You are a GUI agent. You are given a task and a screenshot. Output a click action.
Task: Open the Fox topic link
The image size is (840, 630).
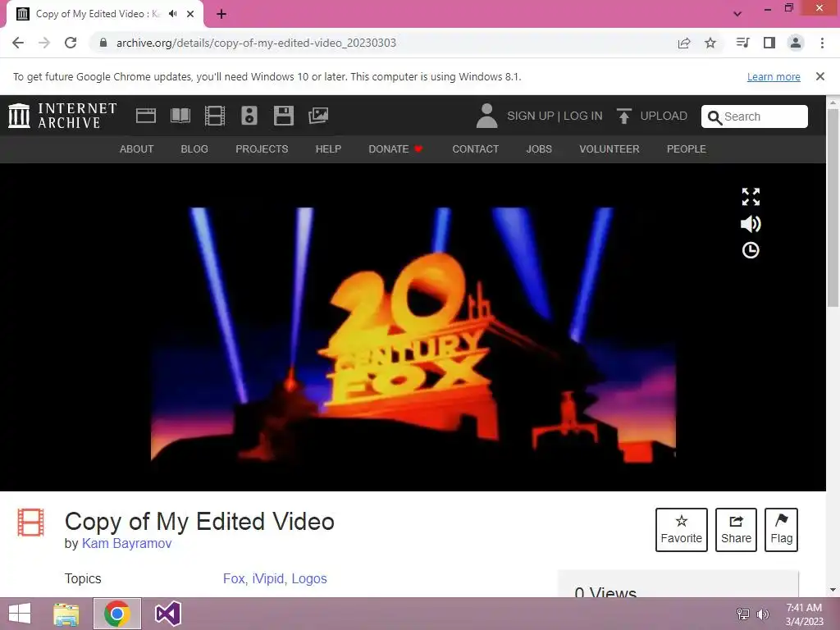click(234, 578)
